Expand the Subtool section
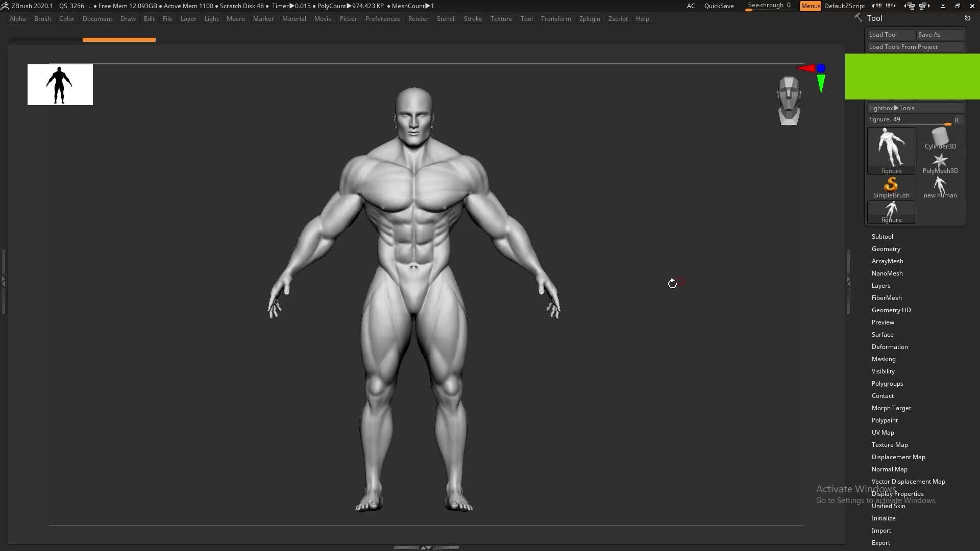This screenshot has width=980, height=551. point(883,236)
